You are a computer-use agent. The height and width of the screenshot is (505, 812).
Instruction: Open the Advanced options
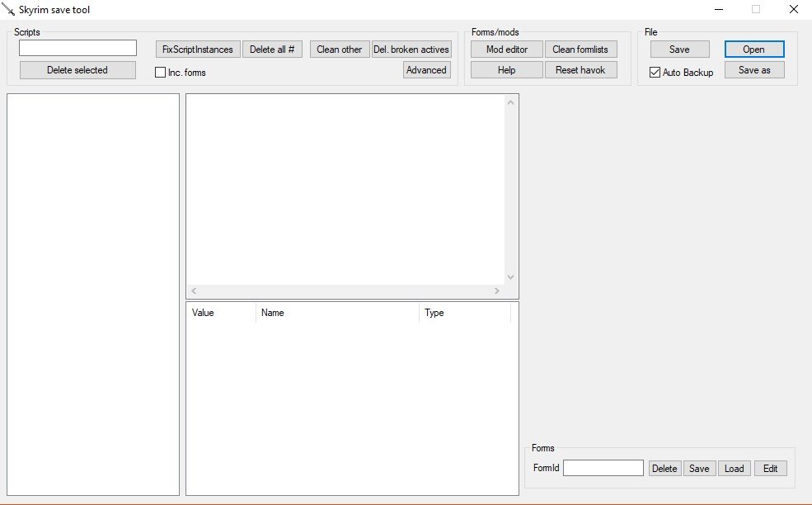pyautogui.click(x=427, y=70)
